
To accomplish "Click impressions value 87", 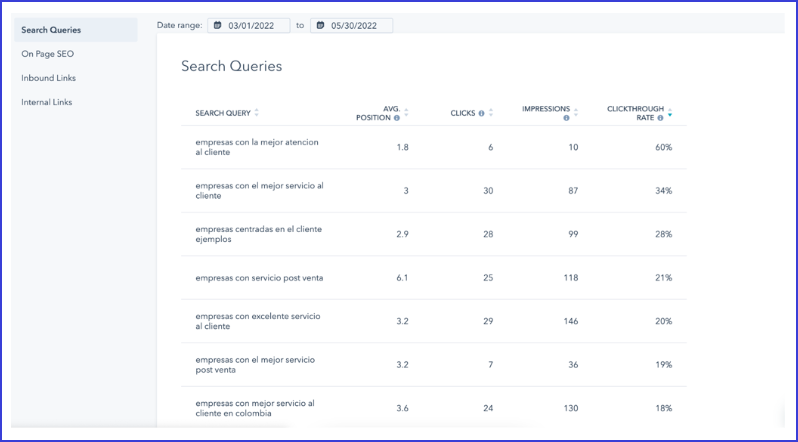I will tap(573, 191).
